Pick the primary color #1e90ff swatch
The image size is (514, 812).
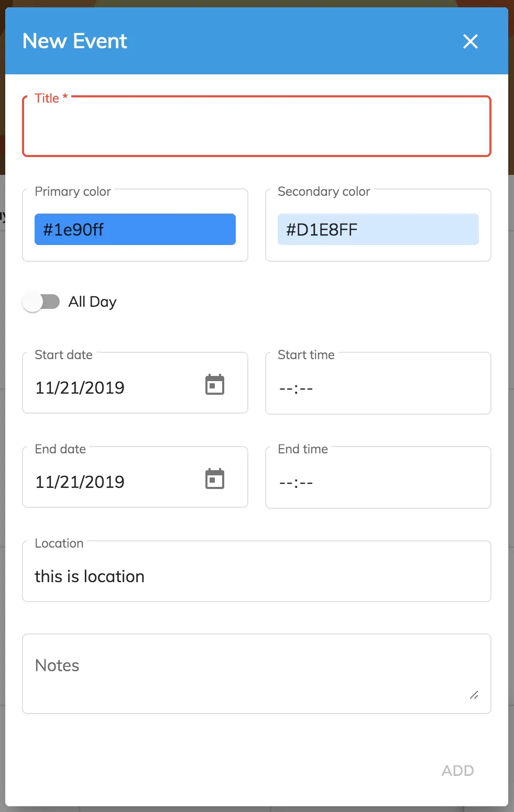pos(135,229)
